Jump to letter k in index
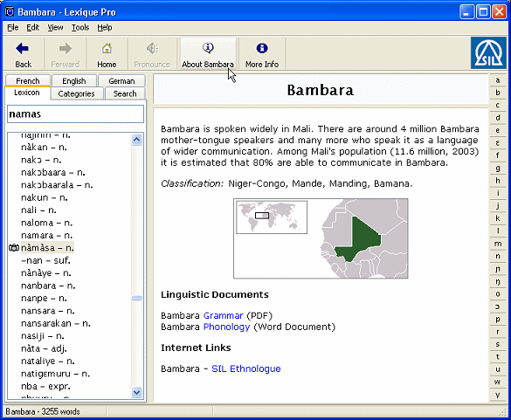The width and height of the screenshot is (511, 420). coord(498,218)
